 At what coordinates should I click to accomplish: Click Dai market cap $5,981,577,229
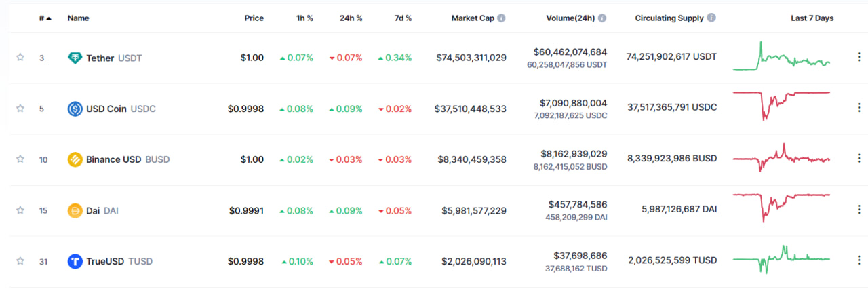[x=474, y=210]
